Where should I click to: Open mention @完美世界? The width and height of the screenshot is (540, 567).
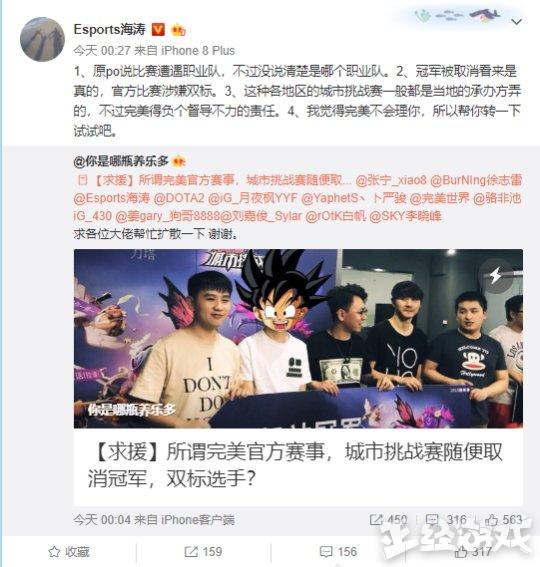[439, 198]
